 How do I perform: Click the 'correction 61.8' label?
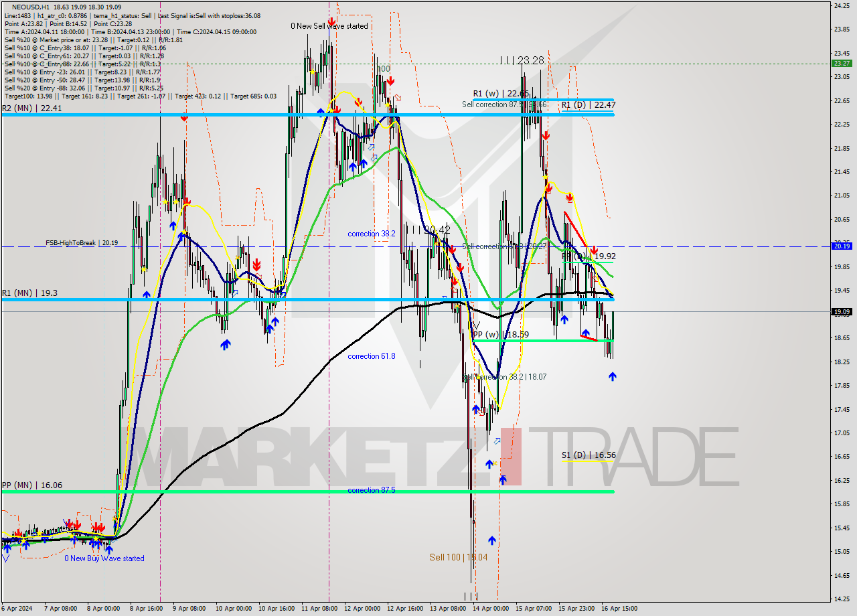372,356
